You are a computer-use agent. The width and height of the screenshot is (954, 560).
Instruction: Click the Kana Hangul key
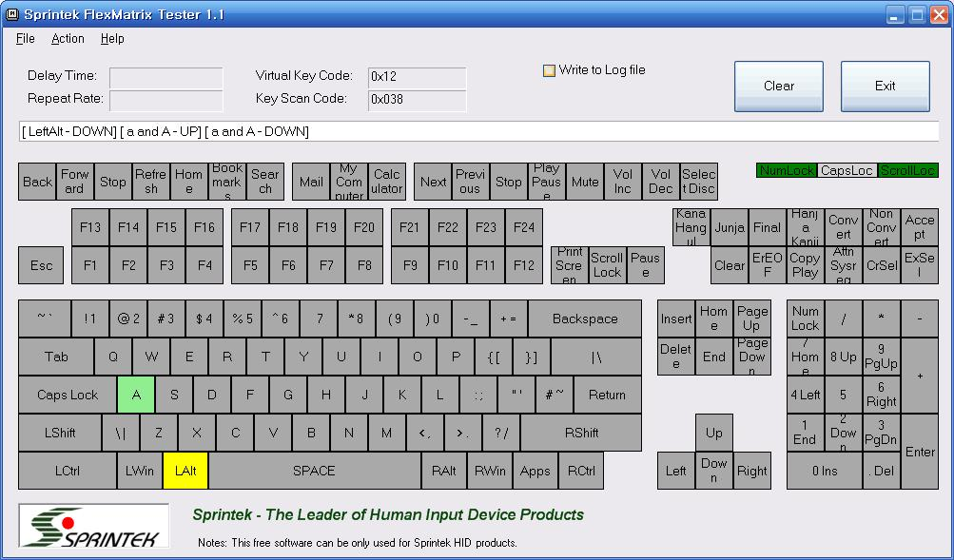click(691, 227)
